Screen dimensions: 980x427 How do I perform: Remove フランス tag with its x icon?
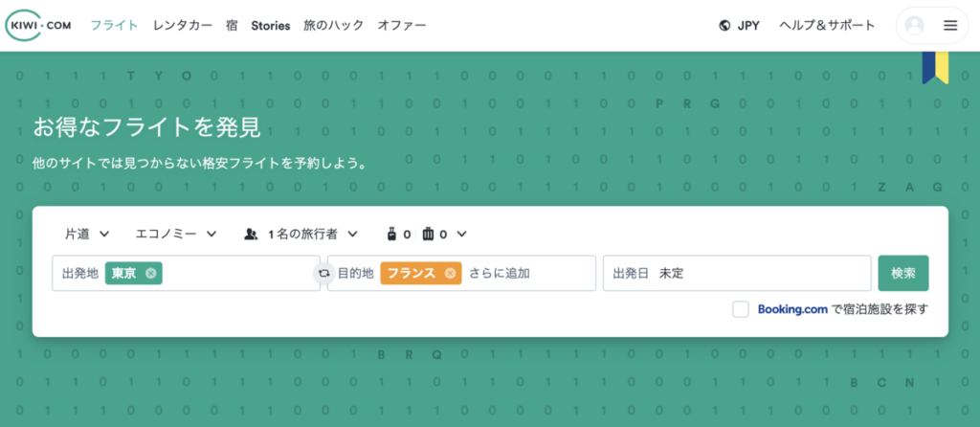(x=450, y=273)
